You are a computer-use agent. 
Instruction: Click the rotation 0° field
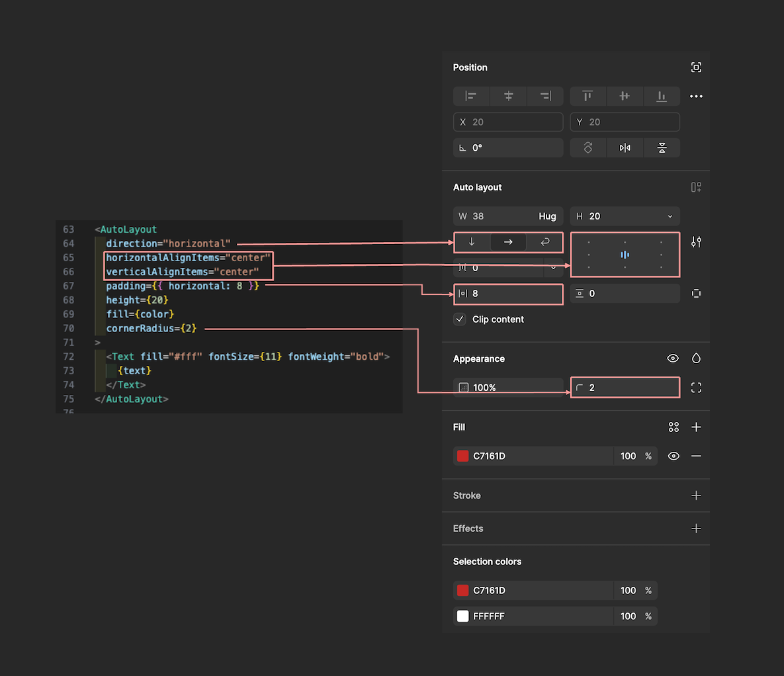pyautogui.click(x=508, y=148)
